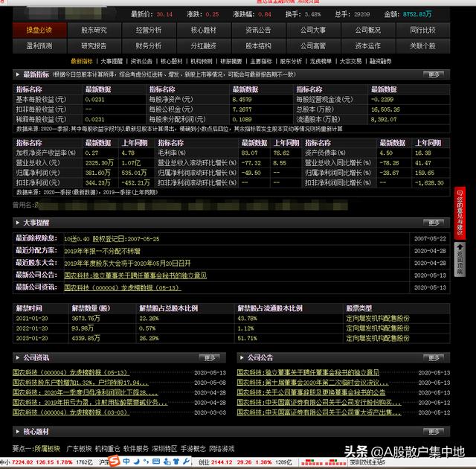Jump to 研报摘要 sub-navigation link
Screen dimensions: 476x469
click(231, 61)
